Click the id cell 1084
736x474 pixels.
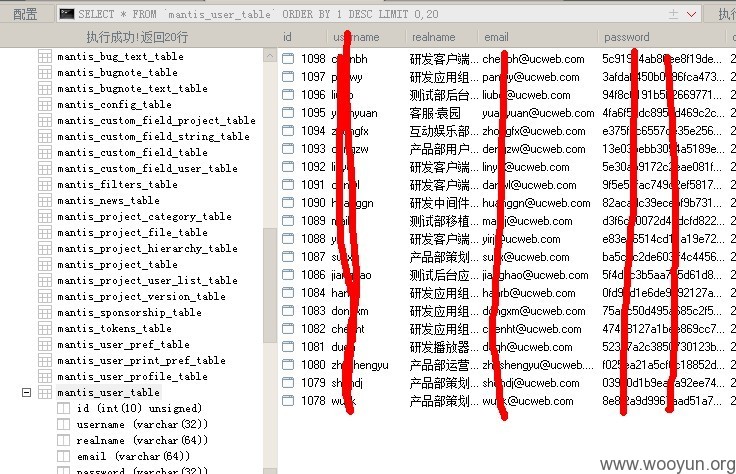[313, 293]
